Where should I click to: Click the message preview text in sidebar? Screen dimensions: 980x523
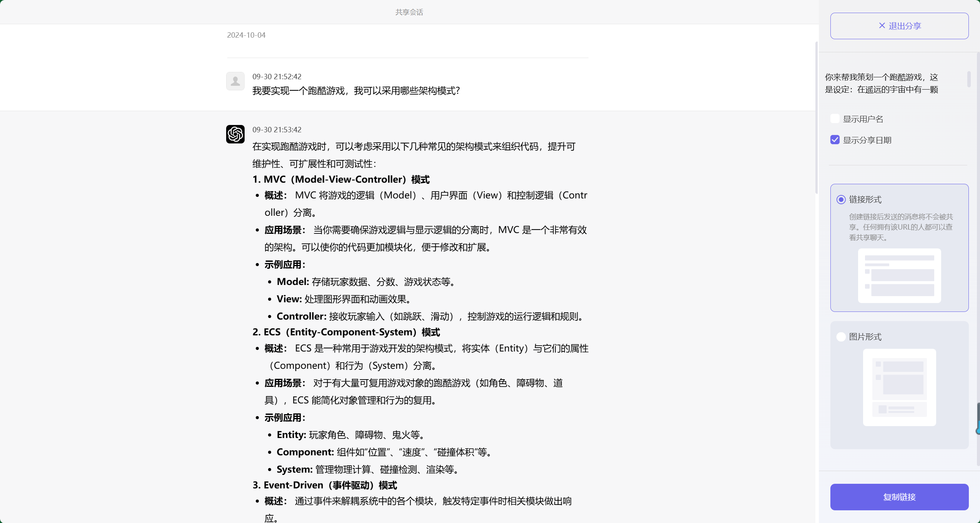coord(881,83)
